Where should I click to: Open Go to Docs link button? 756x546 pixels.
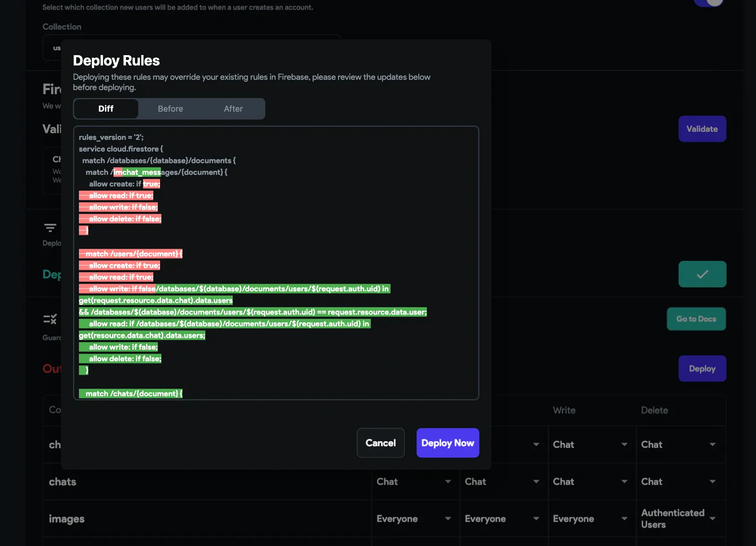coord(696,319)
